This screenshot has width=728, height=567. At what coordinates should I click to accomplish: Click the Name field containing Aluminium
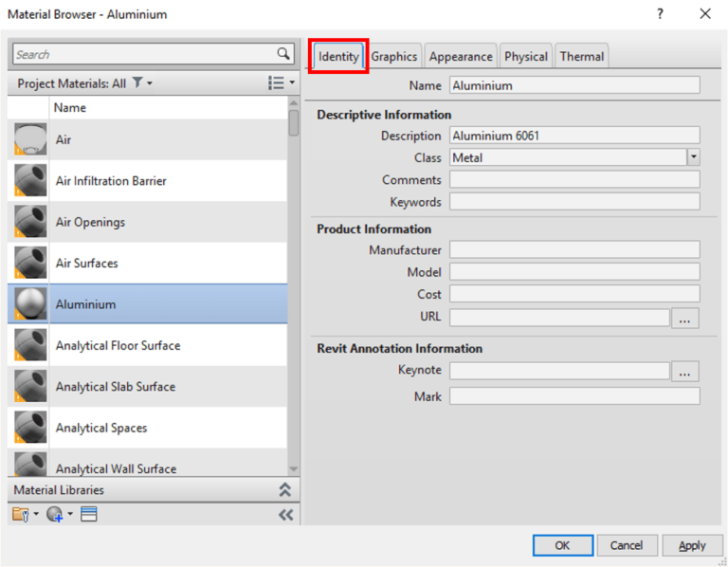574,85
